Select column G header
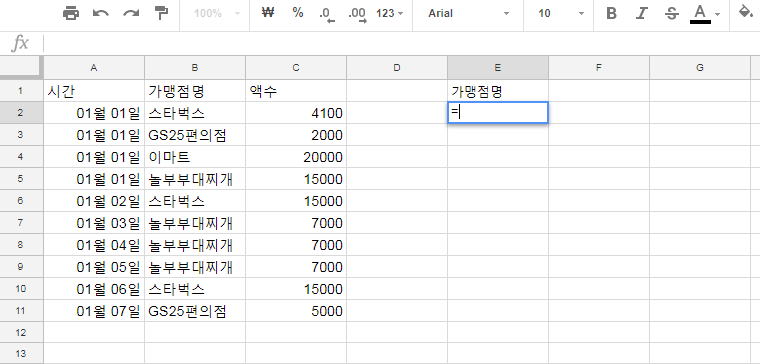The image size is (760, 364). point(700,68)
